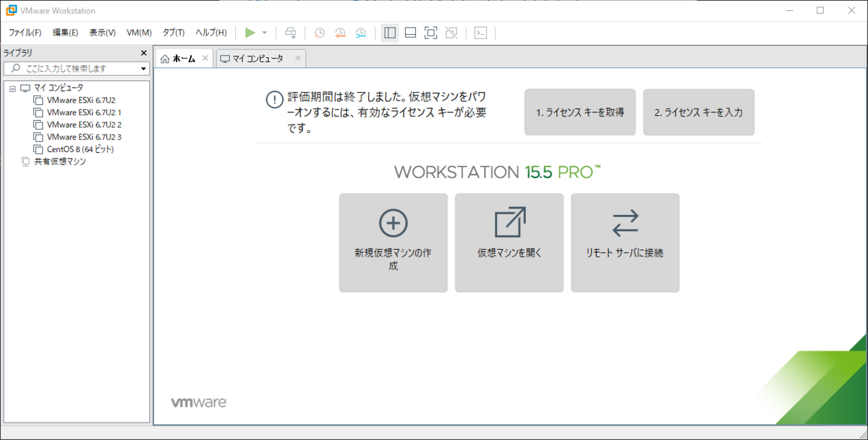This screenshot has width=868, height=440.
Task: Toggle the library sidebar view icon
Action: pyautogui.click(x=390, y=33)
